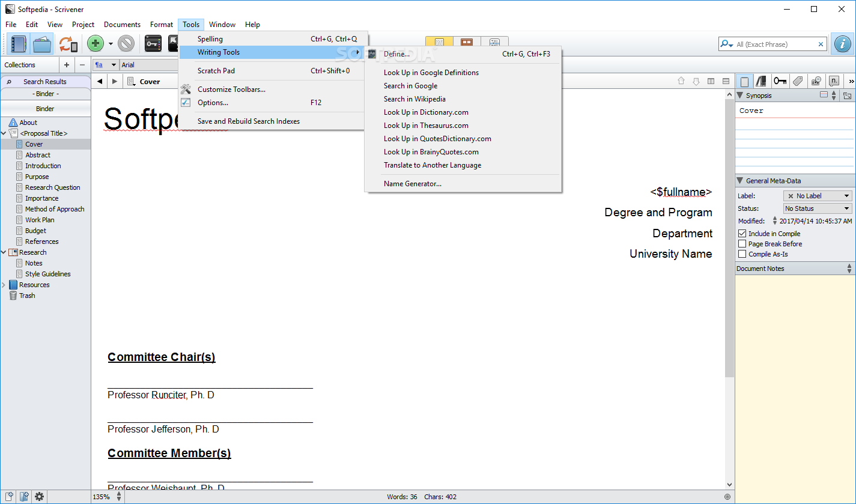The width and height of the screenshot is (856, 504).
Task: Open the paragraph style preset dropdown
Action: click(x=106, y=65)
